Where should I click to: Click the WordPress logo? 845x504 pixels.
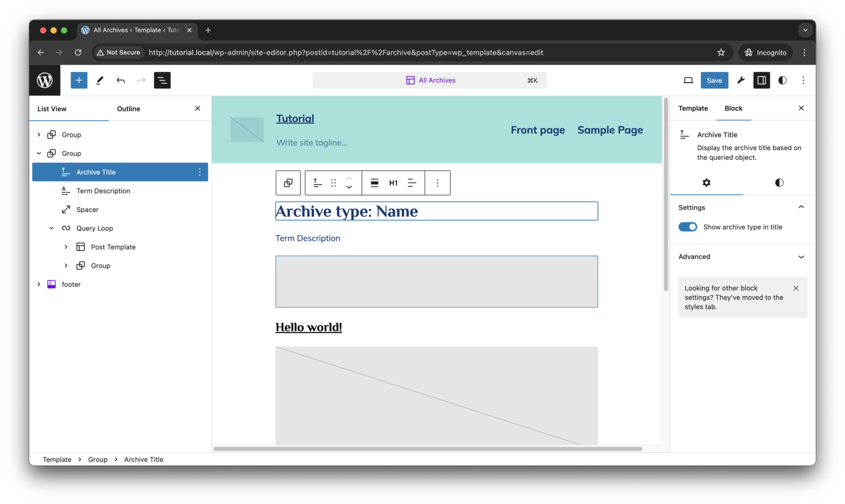pyautogui.click(x=45, y=80)
